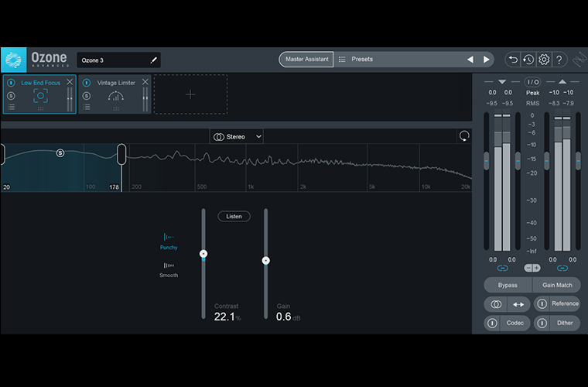Reset the module with the circular arrow icon
The width and height of the screenshot is (588, 387).
464,136
